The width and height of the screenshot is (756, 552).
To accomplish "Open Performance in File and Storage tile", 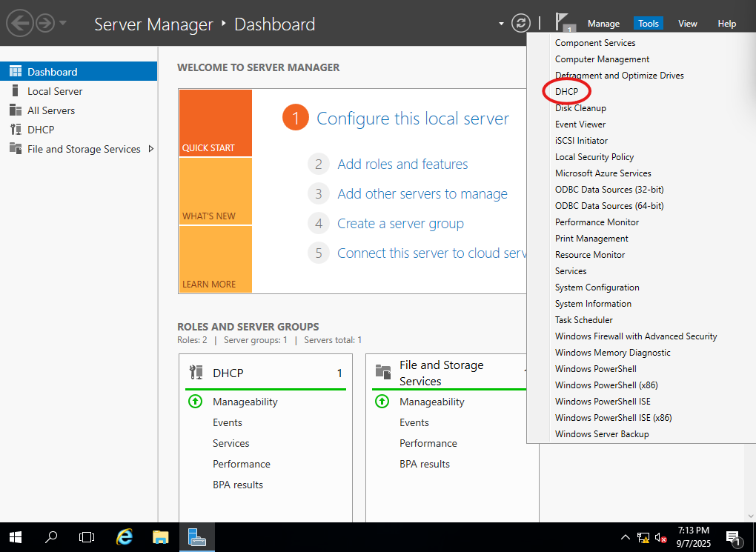I will click(x=428, y=443).
